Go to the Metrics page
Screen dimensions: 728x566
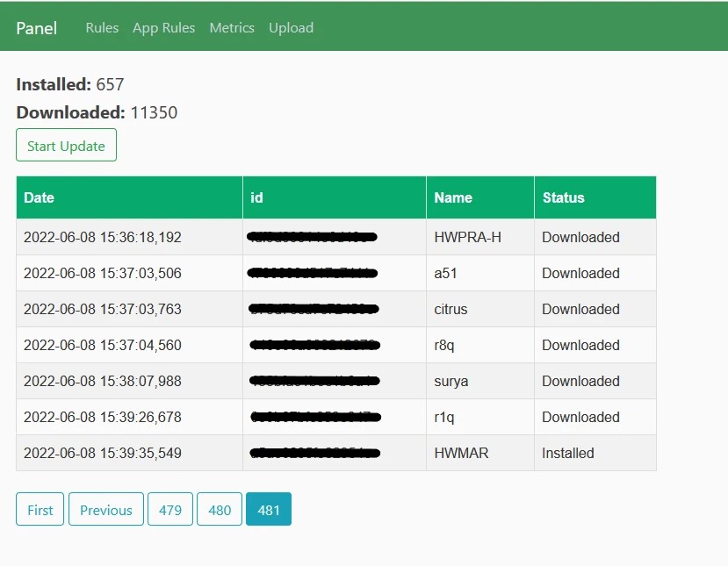point(232,28)
